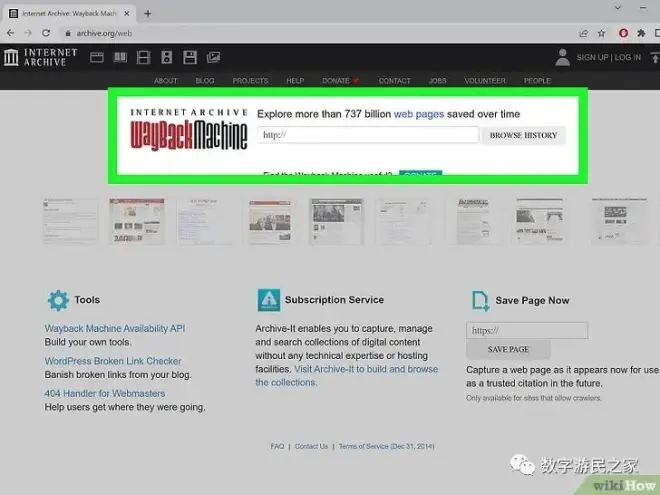Viewport: 660px width, 495px height.
Task: Bookmark this page with the star icon
Action: click(601, 33)
